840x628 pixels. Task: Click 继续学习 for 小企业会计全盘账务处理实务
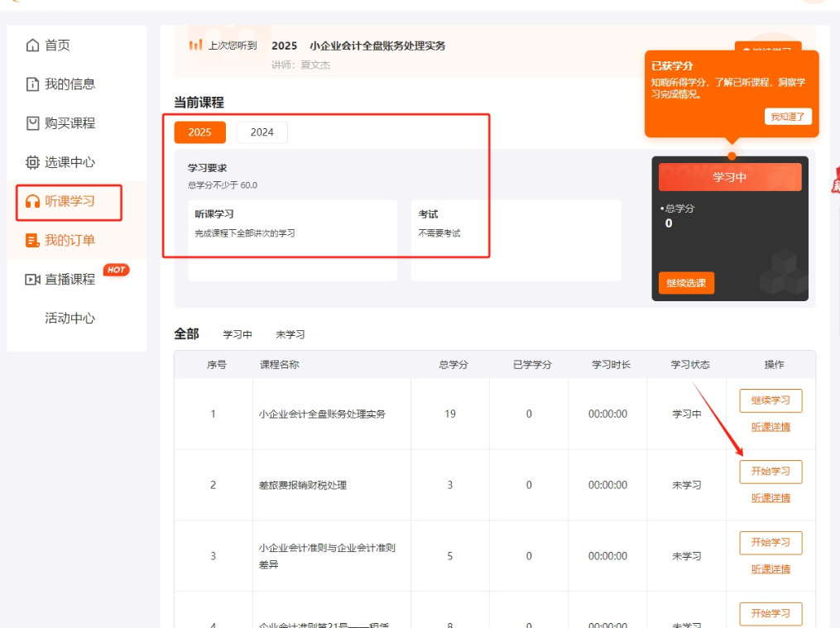(770, 400)
